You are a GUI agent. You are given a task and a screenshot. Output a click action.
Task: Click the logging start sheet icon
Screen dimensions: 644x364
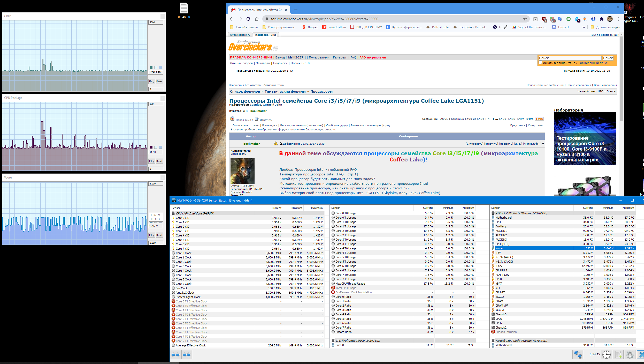click(618, 354)
